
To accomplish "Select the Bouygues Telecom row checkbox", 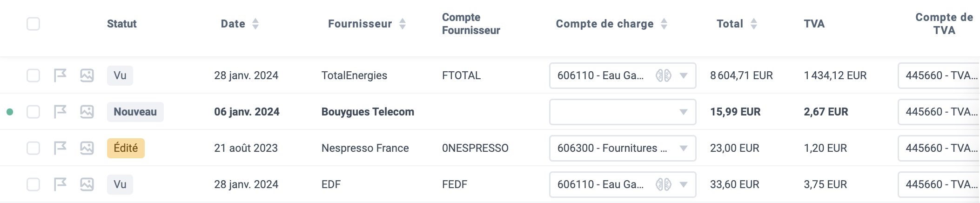I will [x=34, y=112].
